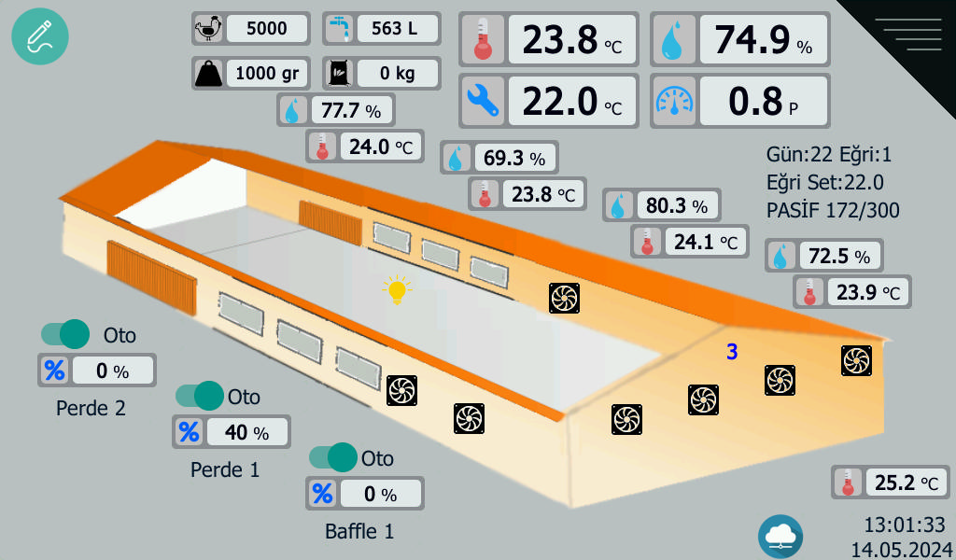Toggle Perde 2 Oto switch
The image size is (956, 560).
[x=65, y=333]
